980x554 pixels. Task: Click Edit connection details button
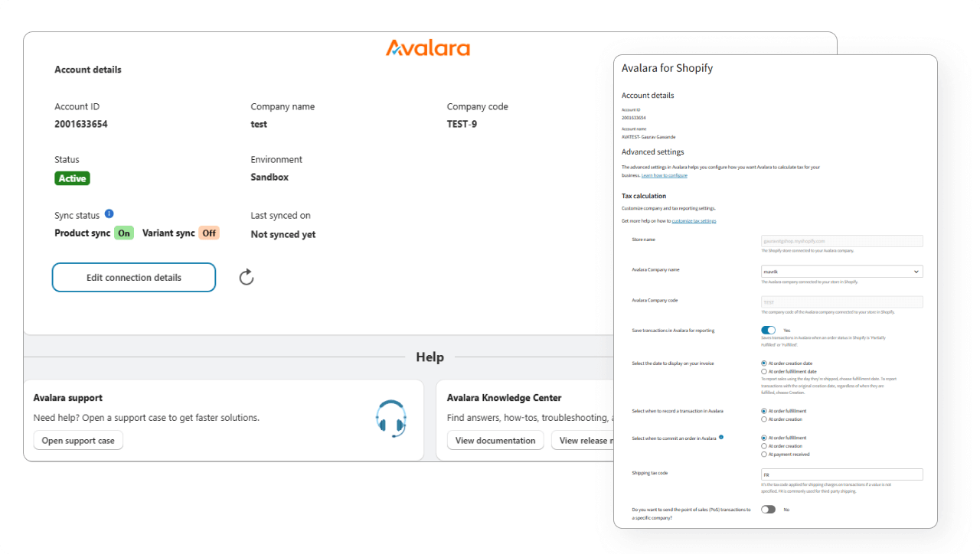134,278
